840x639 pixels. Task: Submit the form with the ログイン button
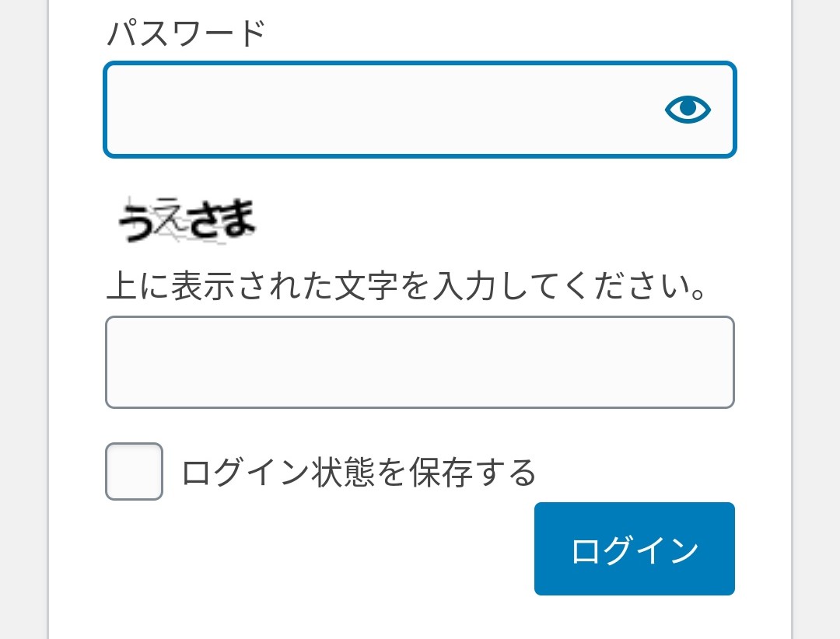[x=635, y=549]
